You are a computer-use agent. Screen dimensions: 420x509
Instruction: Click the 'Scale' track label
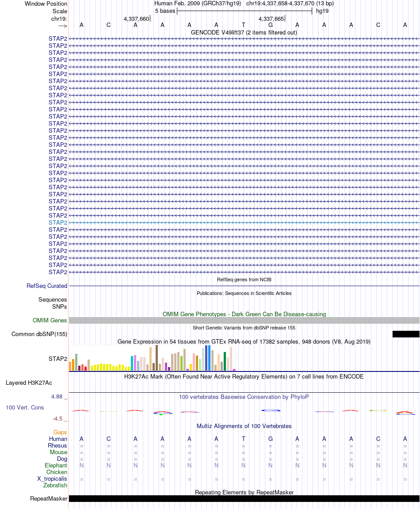coord(60,11)
